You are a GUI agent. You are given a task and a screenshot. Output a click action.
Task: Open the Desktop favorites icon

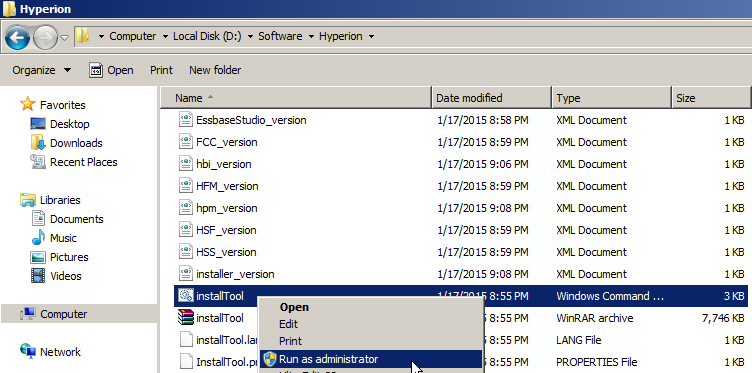[38, 124]
